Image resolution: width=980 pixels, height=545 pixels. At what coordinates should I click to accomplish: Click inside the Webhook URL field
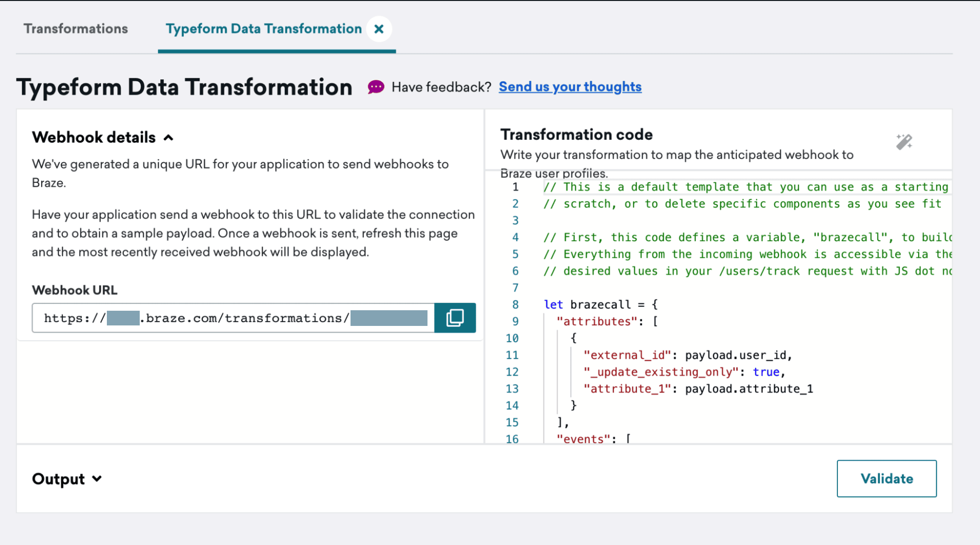point(233,318)
